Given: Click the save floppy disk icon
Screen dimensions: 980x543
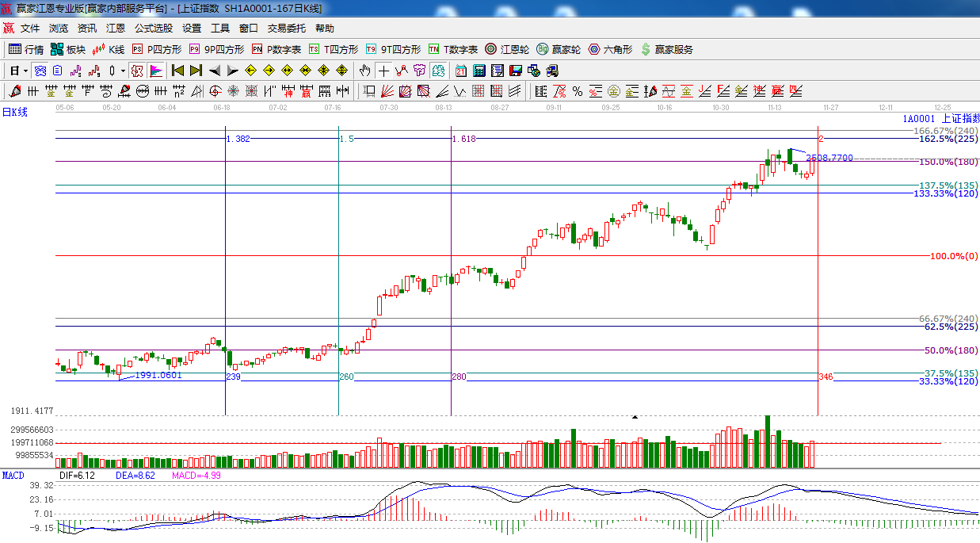Looking at the screenshot, I should coord(516,71).
